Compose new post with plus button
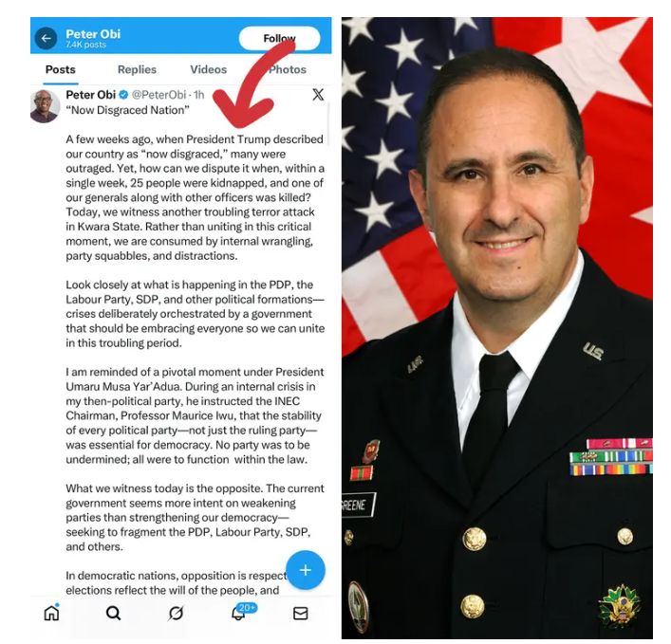The height and width of the screenshot is (644, 671). coord(305,570)
